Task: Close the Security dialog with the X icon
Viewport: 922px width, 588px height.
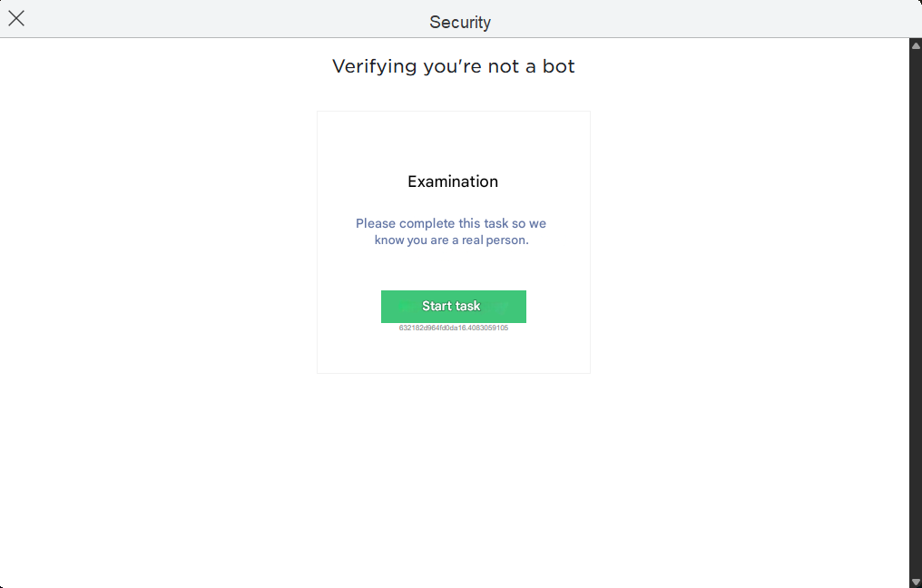Action: [x=16, y=19]
